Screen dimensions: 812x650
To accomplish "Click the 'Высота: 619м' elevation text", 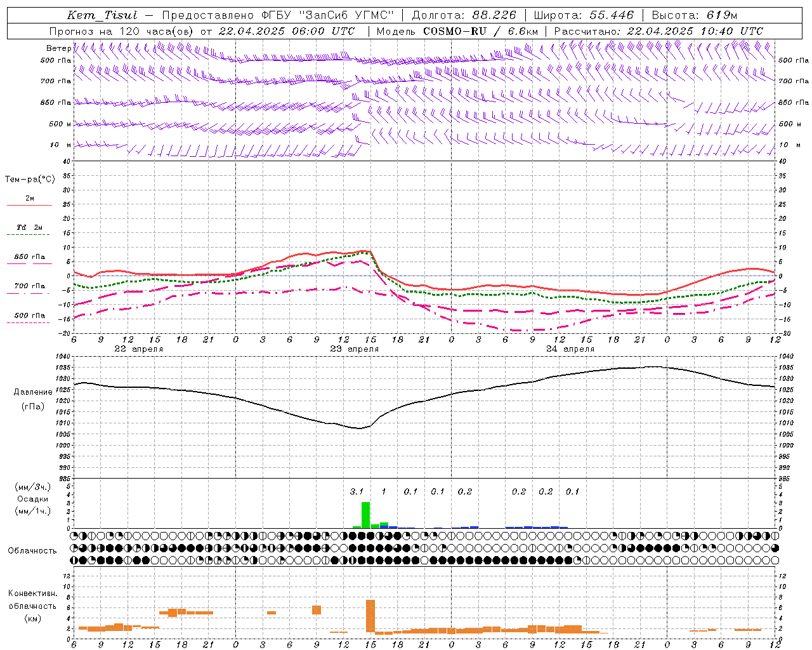I will click(x=695, y=15).
